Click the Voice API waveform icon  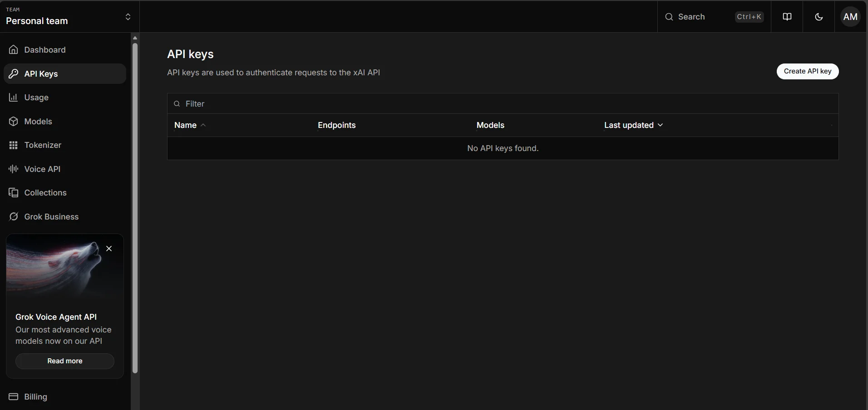tap(14, 169)
